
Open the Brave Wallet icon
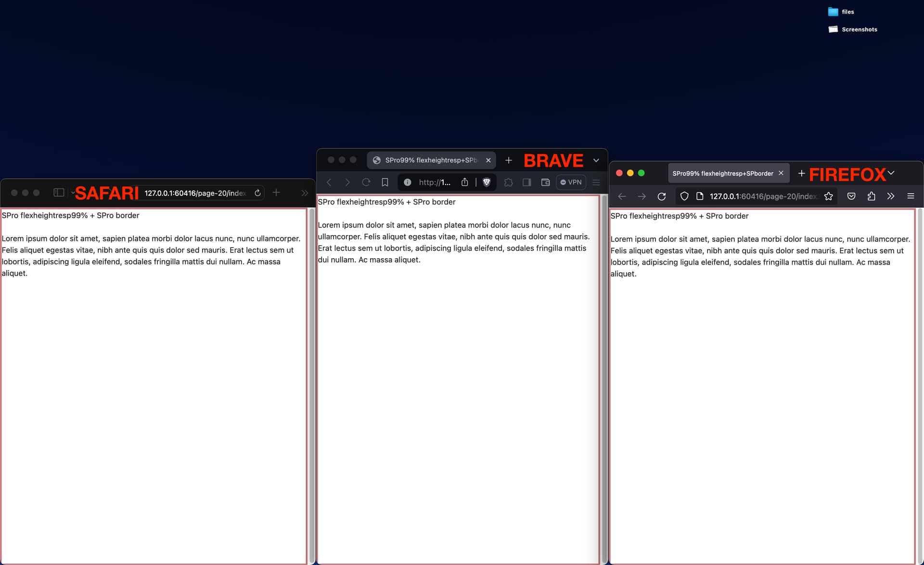coord(545,182)
